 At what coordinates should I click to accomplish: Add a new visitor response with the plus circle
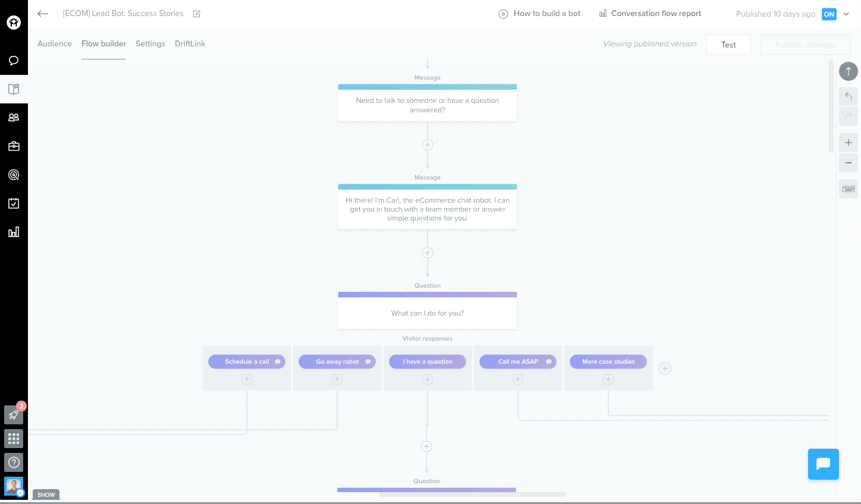(x=665, y=368)
